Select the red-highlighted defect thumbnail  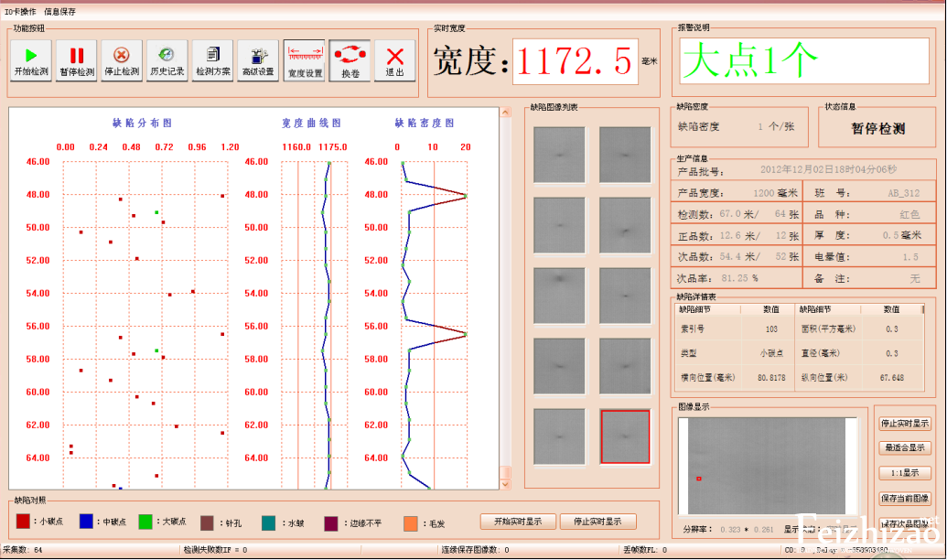tap(625, 436)
